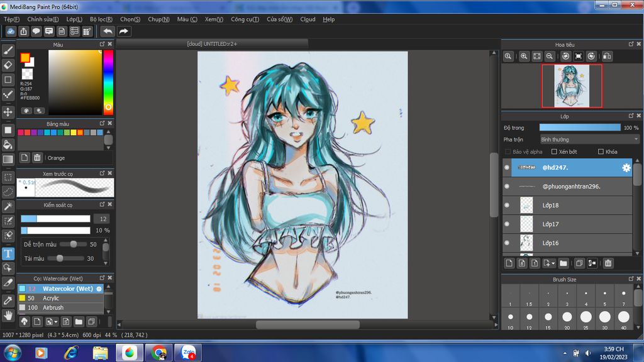Screen dimensions: 644x362
Task: Open the Bộ lọc menu
Action: 101,19
